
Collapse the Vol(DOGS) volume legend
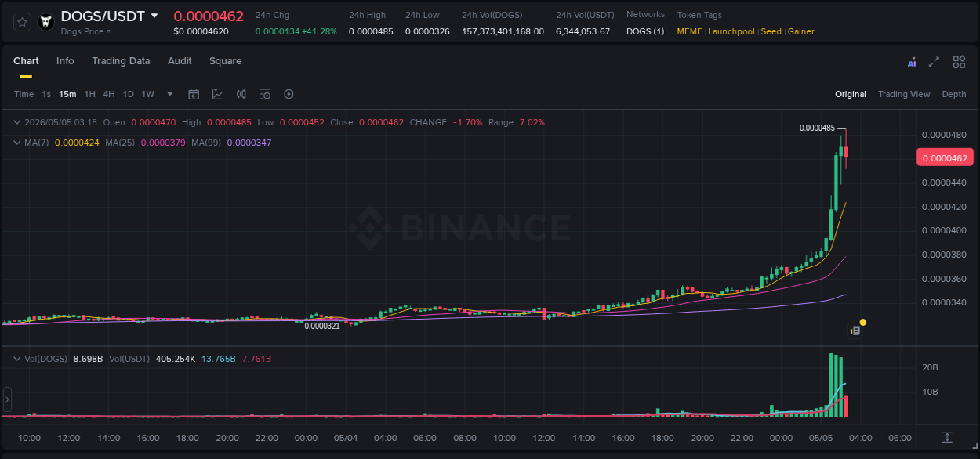[x=17, y=359]
